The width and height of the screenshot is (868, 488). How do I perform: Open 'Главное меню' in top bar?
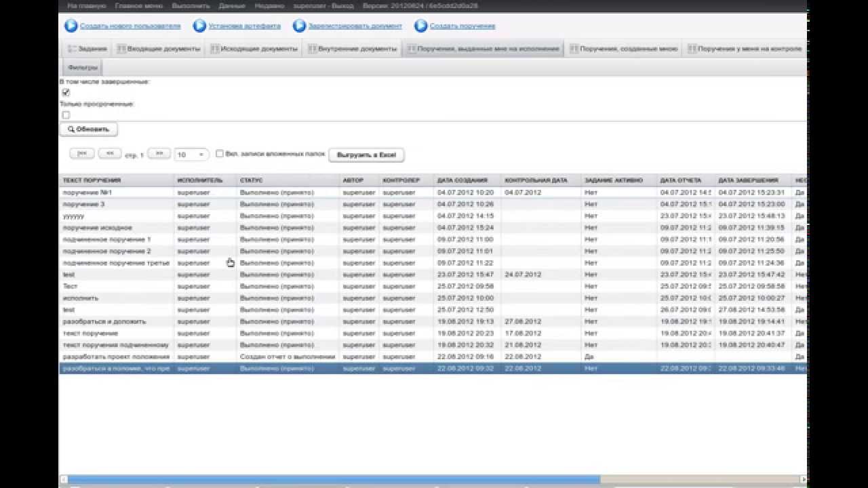tap(138, 5)
